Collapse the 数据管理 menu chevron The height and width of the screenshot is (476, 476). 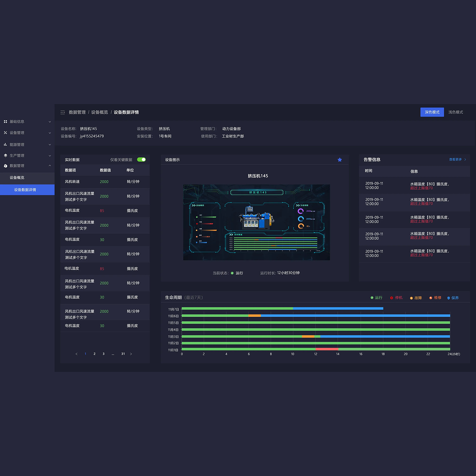pyautogui.click(x=50, y=166)
